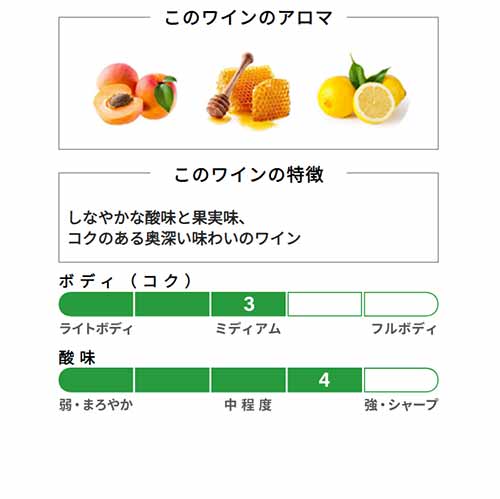Screen dimensions: 500x499
Task: Click the empty fifth body segment
Action: (x=401, y=304)
